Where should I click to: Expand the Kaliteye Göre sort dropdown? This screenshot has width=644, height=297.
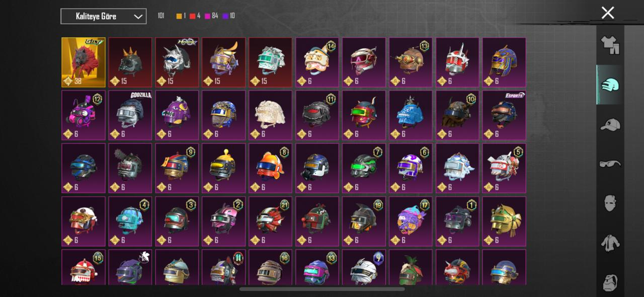[103, 16]
